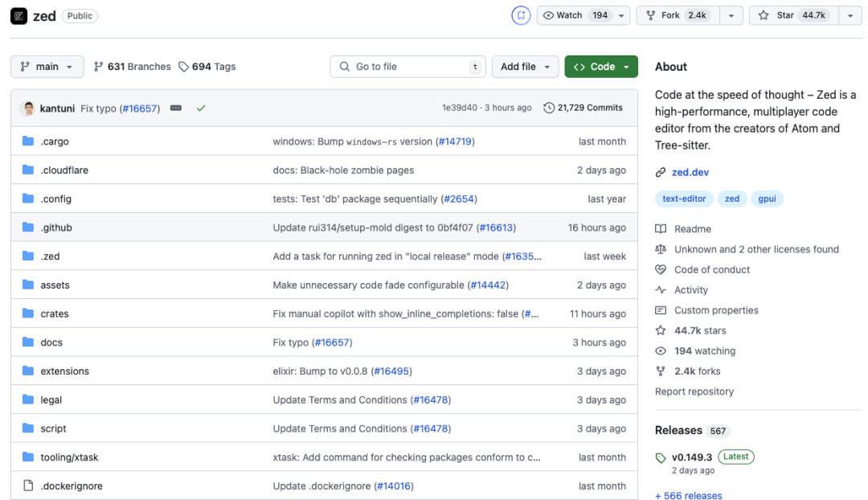Select the text-editor topic tag
The height and width of the screenshot is (500, 868).
[684, 199]
